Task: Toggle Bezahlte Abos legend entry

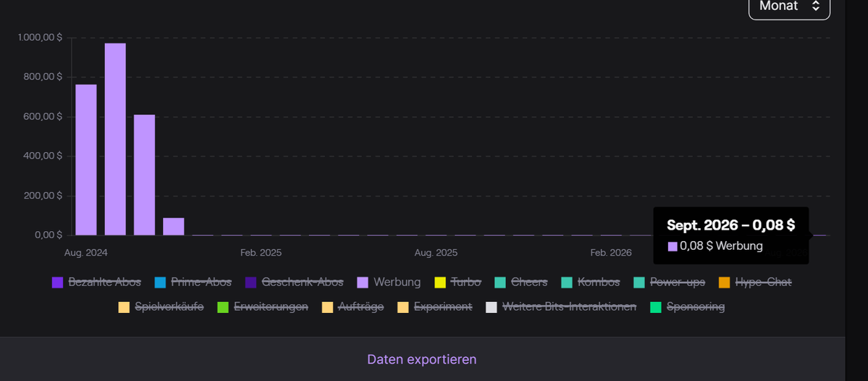Action: point(96,282)
